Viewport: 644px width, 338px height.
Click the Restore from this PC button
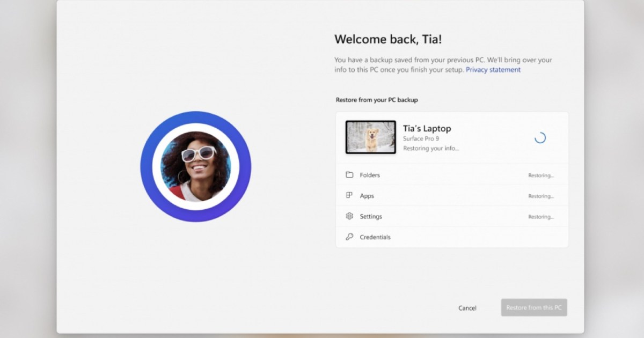pyautogui.click(x=533, y=307)
